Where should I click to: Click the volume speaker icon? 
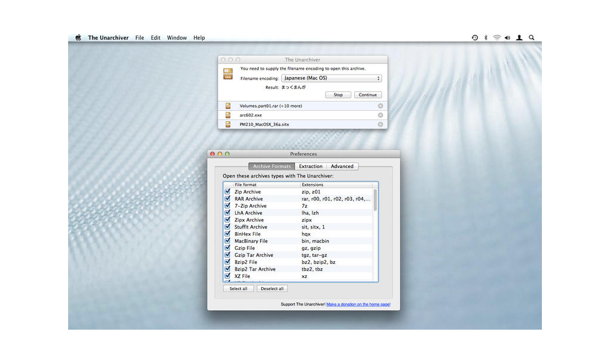tap(508, 38)
